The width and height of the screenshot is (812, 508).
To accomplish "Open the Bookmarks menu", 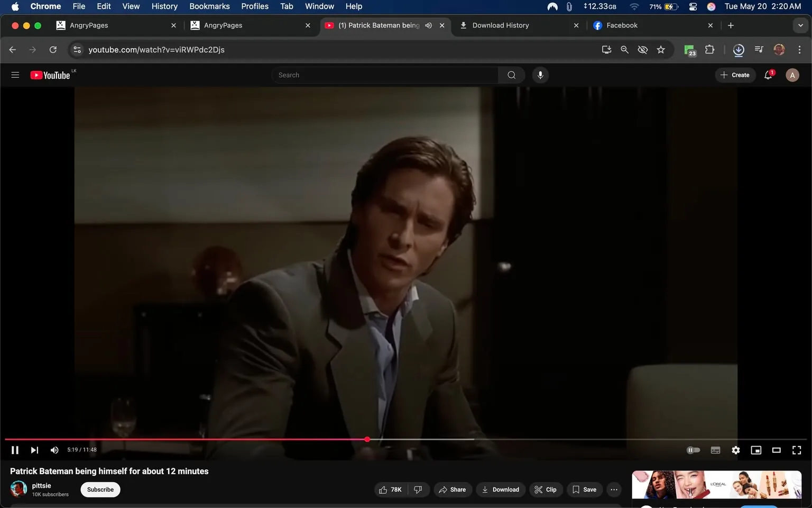I will [209, 6].
